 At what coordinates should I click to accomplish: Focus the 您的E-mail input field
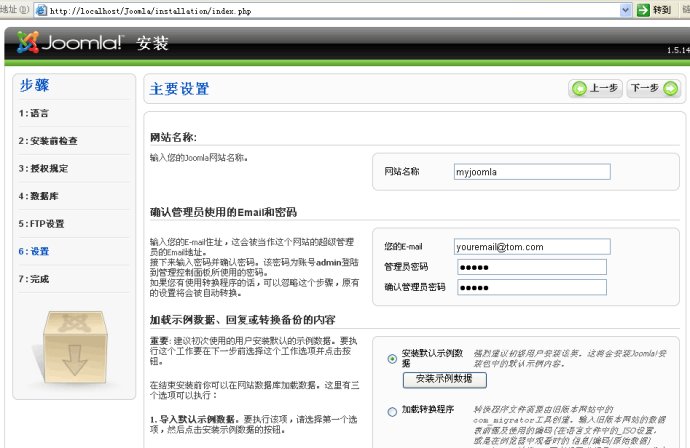click(532, 246)
